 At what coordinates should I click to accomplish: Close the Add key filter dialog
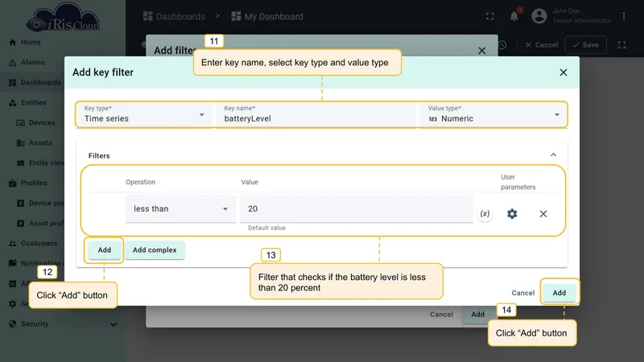563,72
